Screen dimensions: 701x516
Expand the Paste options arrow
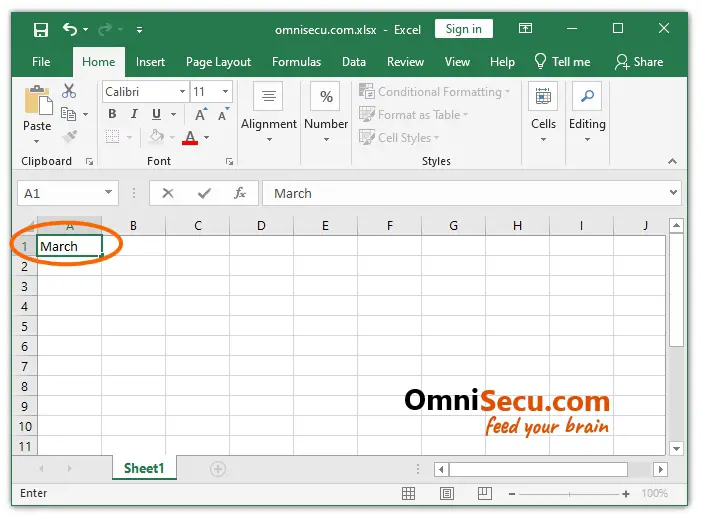37,141
